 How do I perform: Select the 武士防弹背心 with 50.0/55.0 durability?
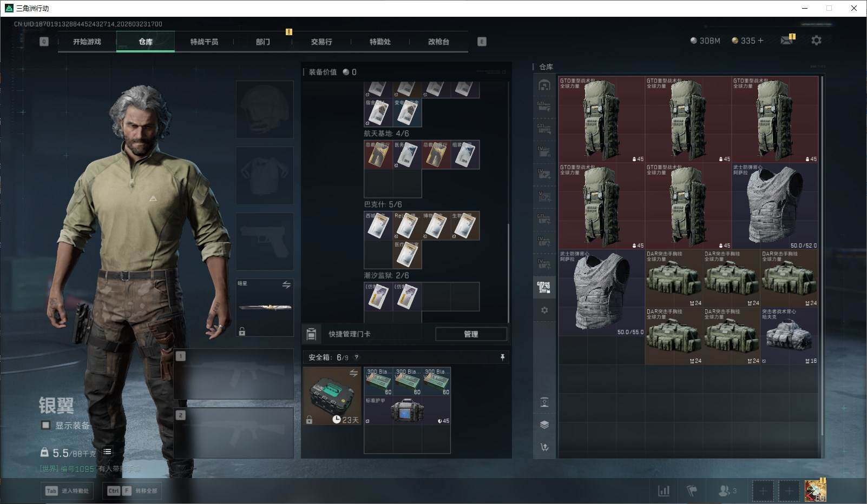click(602, 293)
